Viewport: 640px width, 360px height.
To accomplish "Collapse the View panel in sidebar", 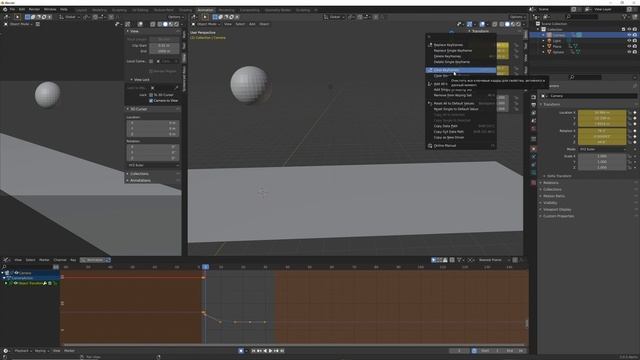I will coord(134,31).
